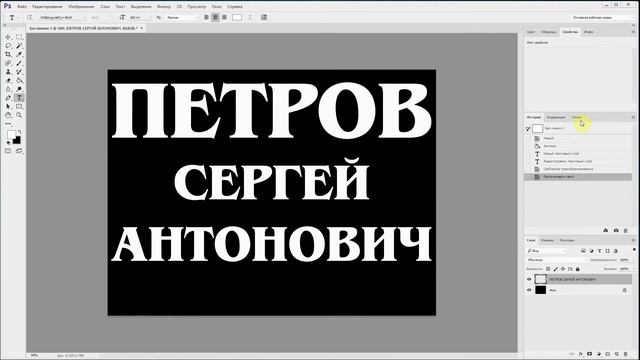Open workspace switcher dropdown

coord(602,18)
